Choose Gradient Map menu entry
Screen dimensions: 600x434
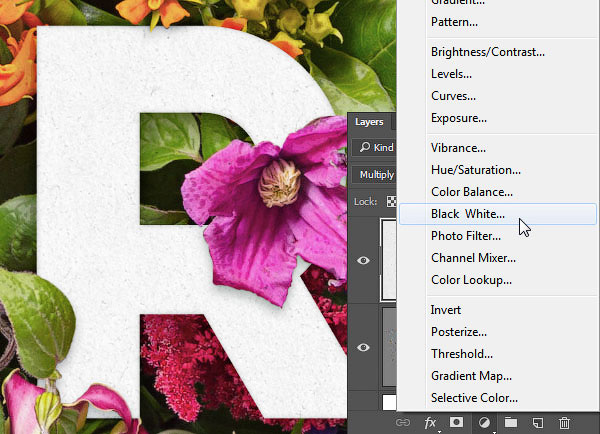pos(471,376)
